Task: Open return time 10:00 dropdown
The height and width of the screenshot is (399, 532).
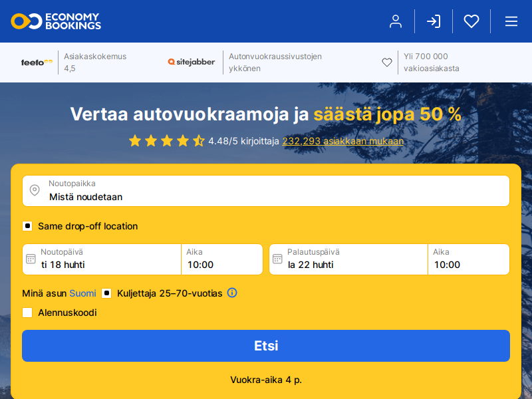Action: pyautogui.click(x=469, y=259)
